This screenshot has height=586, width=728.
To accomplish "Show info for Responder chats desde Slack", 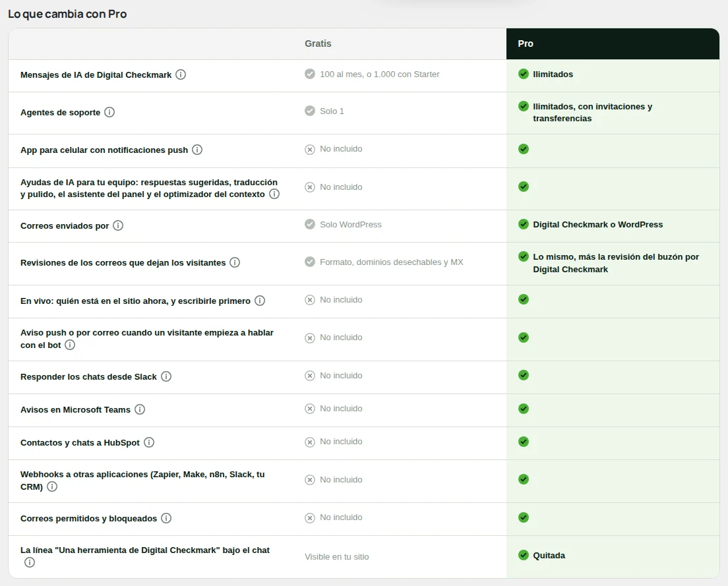I will [x=166, y=376].
